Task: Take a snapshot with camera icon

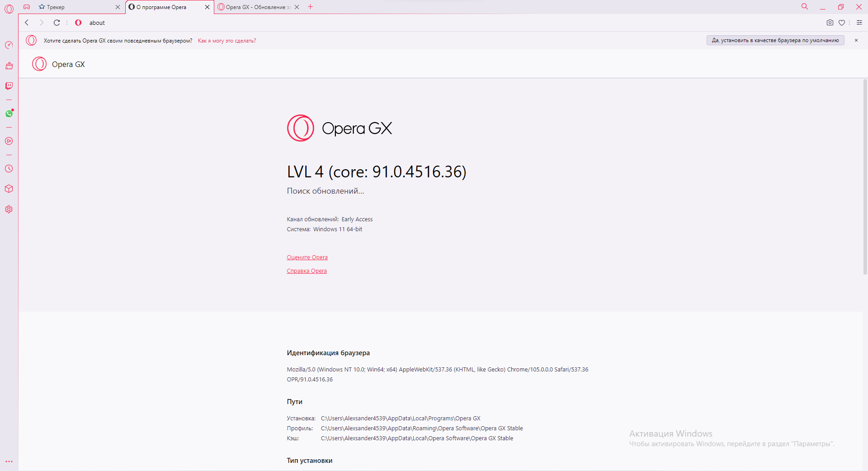Action: (x=830, y=23)
